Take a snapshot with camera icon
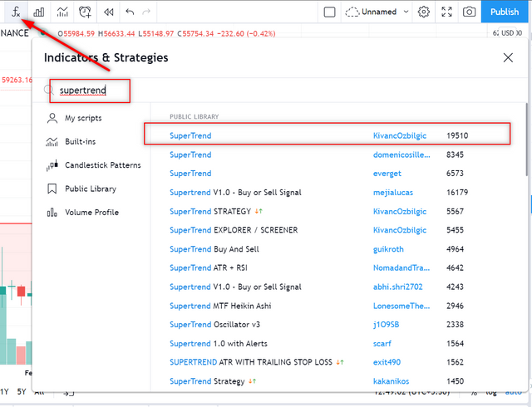The height and width of the screenshot is (407, 532). click(469, 12)
